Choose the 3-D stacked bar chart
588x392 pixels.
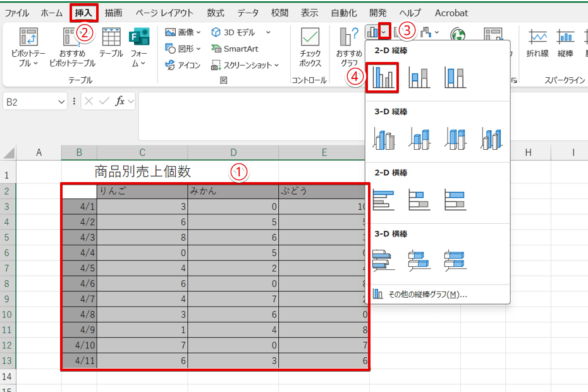(419, 260)
